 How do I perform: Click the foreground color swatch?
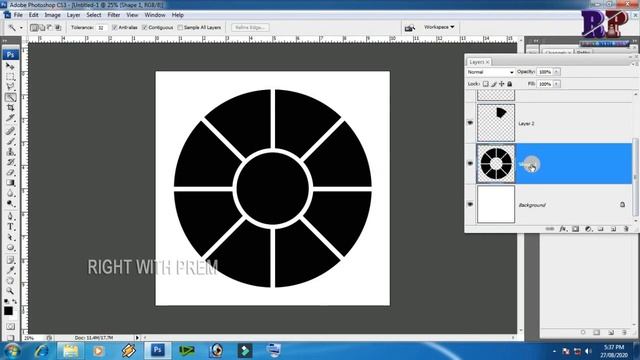click(8, 311)
